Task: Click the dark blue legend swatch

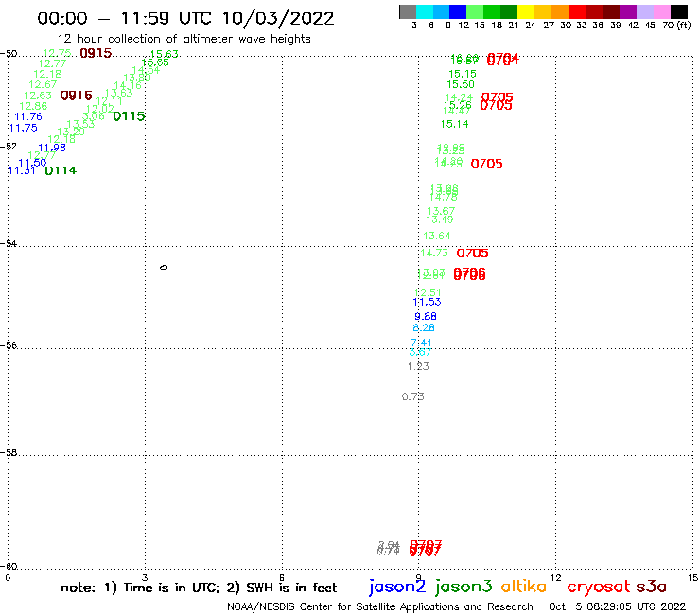Action: [458, 11]
